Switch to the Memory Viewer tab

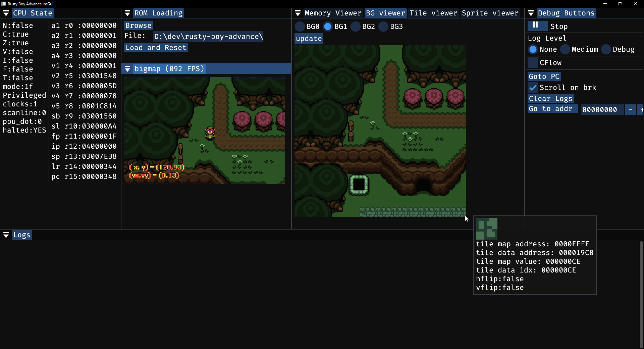tap(333, 13)
